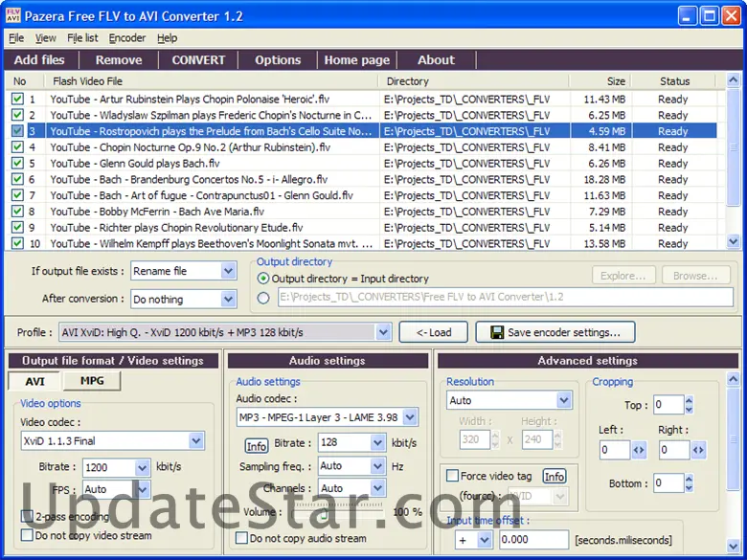
Task: Uncheck file 6 Brandenburg Concertos
Action: 17,180
